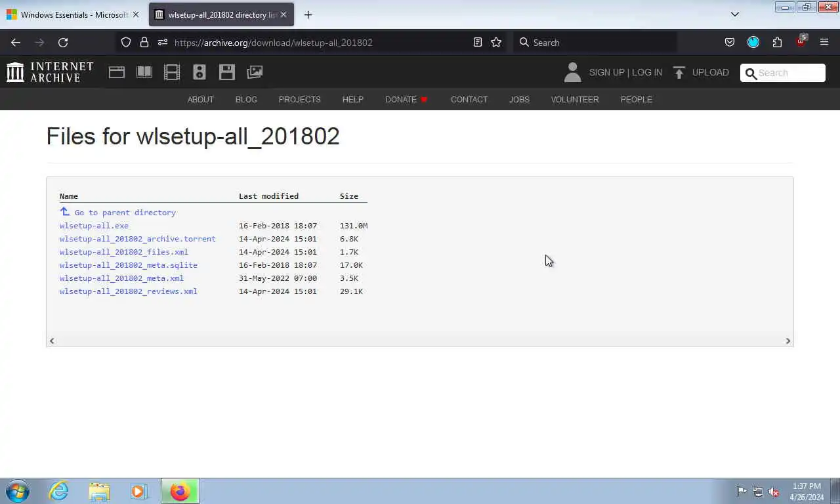The width and height of the screenshot is (840, 504).
Task: Click the 31-May-2022 07:00 date
Action: coord(278,278)
